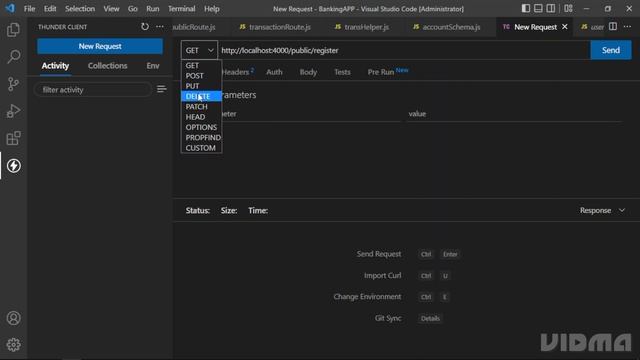The image size is (640, 360).
Task: Open the Help menu
Action: click(x=212, y=9)
